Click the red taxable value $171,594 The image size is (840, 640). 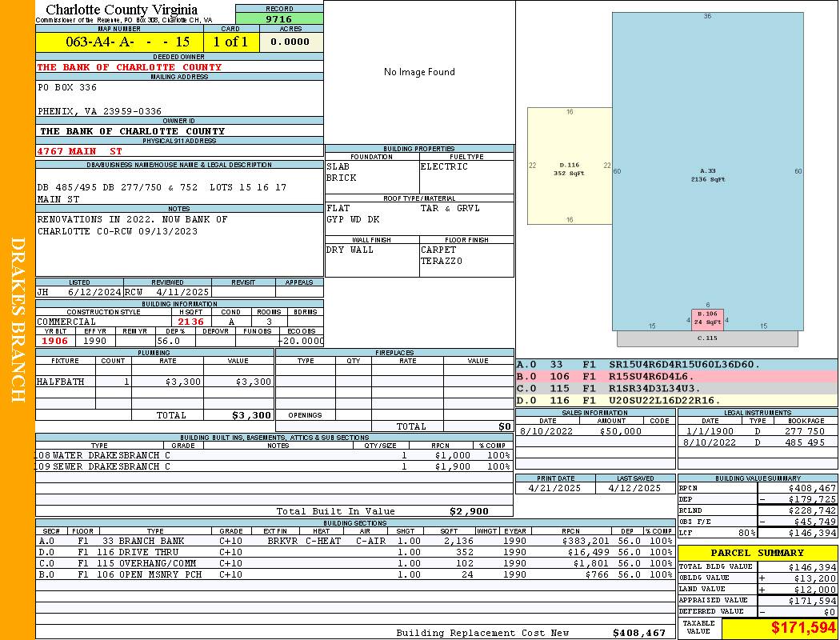coord(803,628)
